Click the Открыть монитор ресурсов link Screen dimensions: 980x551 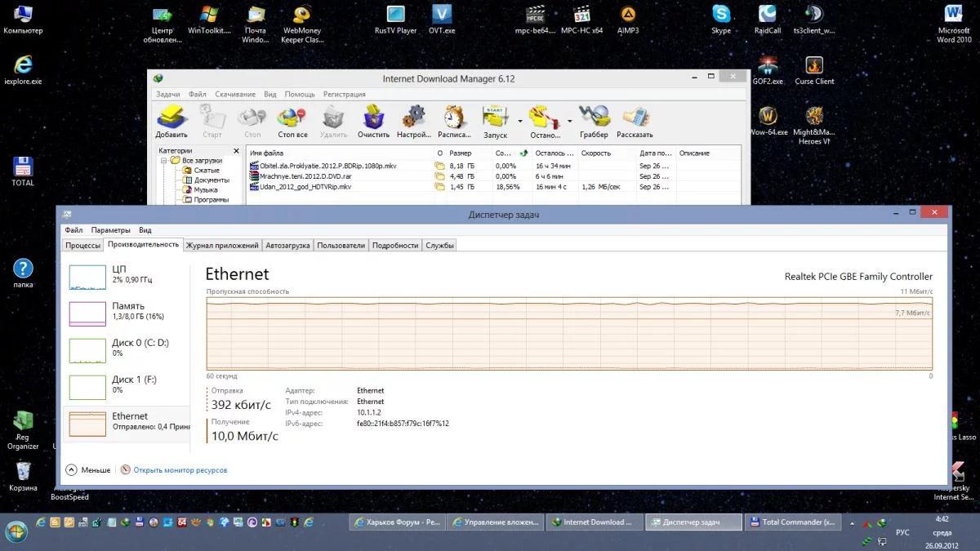click(x=180, y=470)
